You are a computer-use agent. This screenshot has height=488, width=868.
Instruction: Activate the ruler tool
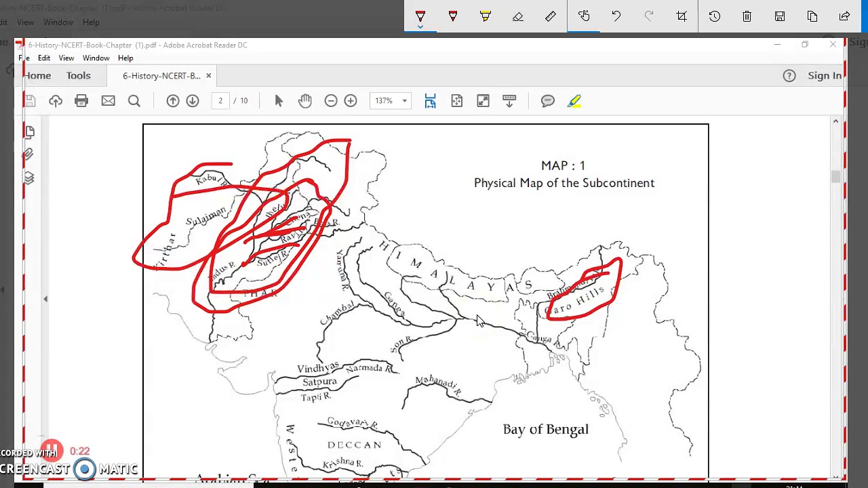551,16
